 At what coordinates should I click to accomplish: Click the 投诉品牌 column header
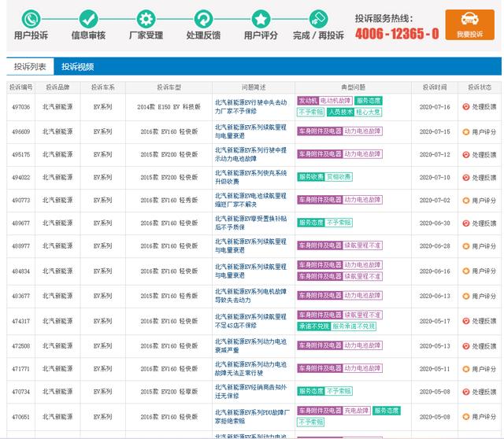coord(57,87)
